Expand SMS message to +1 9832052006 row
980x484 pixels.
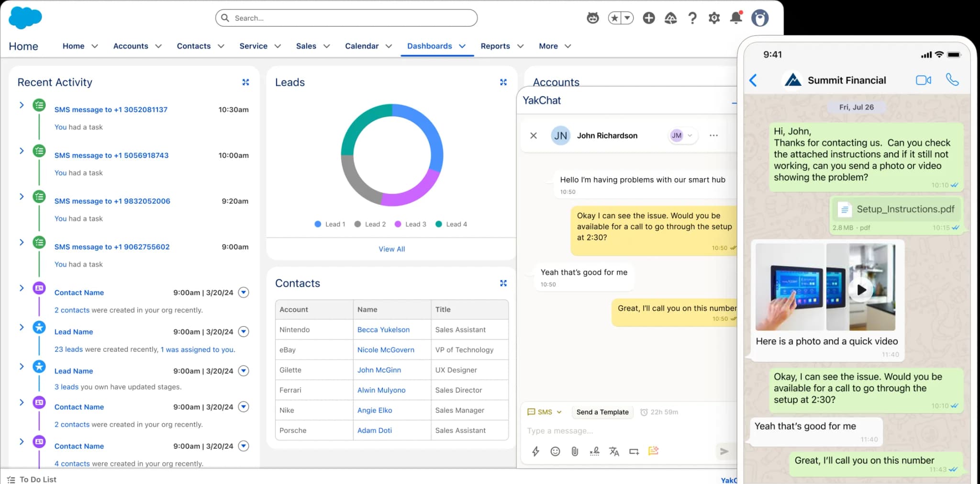pos(22,196)
